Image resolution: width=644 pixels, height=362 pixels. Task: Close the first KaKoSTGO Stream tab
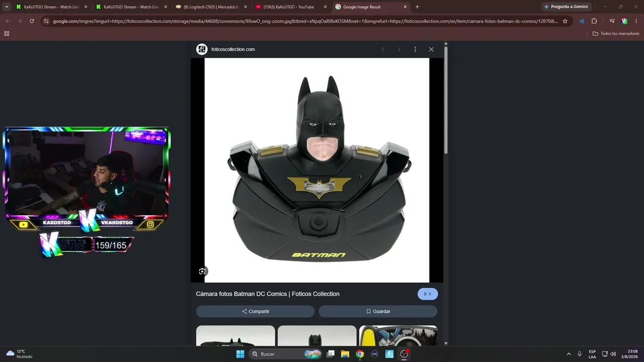(86, 7)
